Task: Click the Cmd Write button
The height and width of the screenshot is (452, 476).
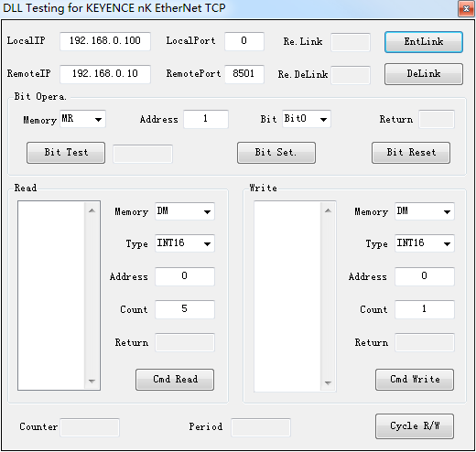Action: pyautogui.click(x=415, y=380)
